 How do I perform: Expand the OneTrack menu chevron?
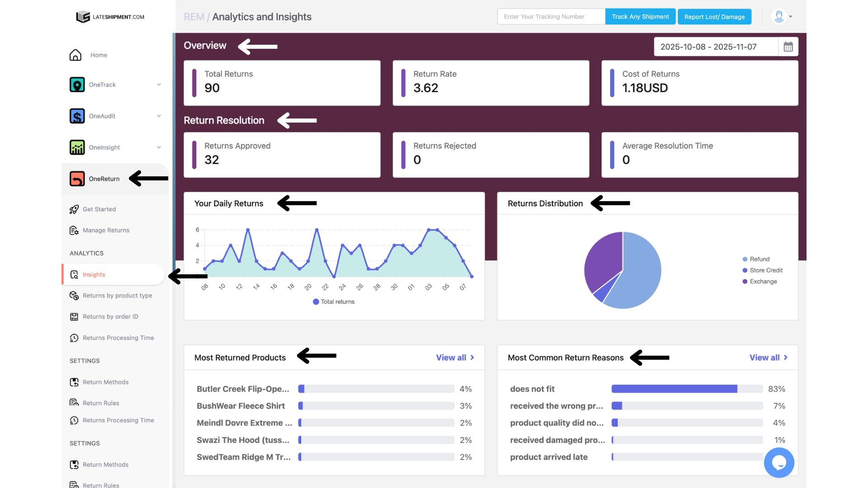tap(159, 84)
